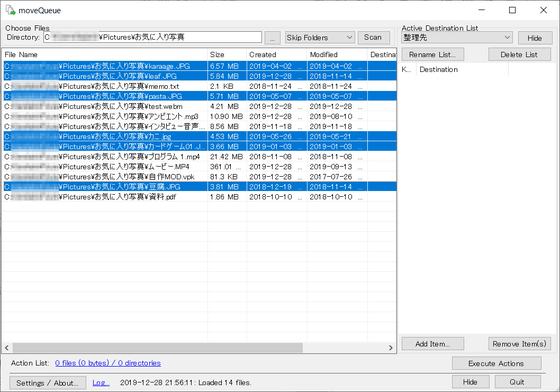Maximize the moveQueue window
Viewport: 560px width, 392px height.
(512, 10)
